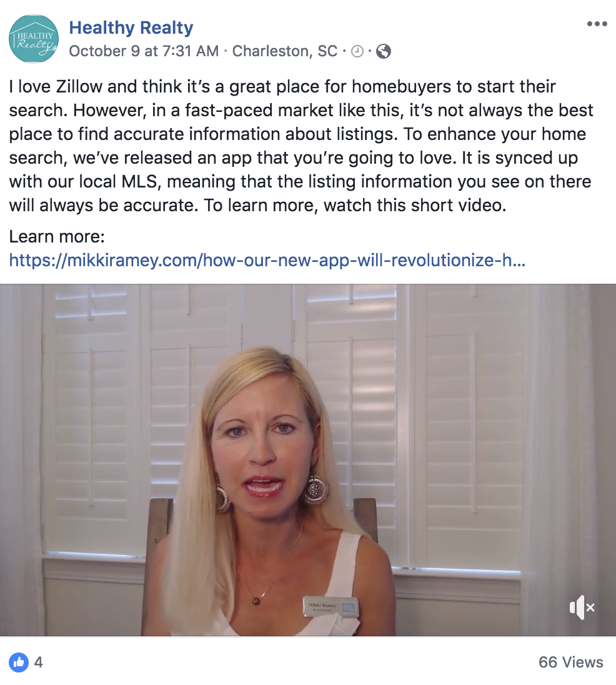Click the name badge on the speaker's shirt
The width and height of the screenshot is (616, 685).
tap(331, 606)
